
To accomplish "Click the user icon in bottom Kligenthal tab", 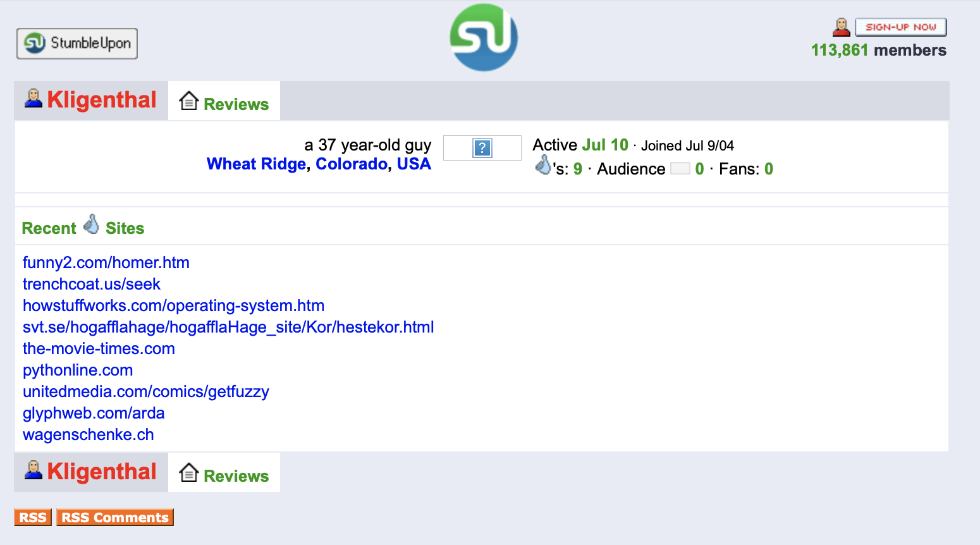I will pyautogui.click(x=34, y=470).
